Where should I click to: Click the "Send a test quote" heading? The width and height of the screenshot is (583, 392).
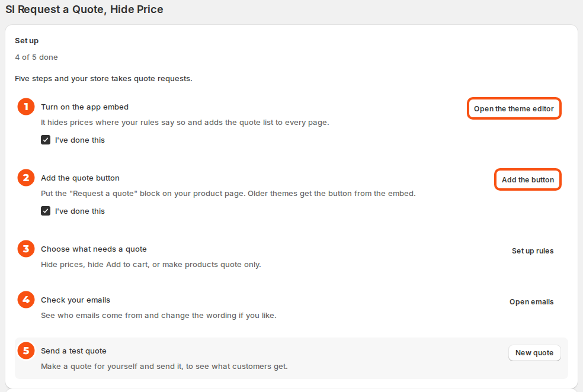(x=73, y=351)
